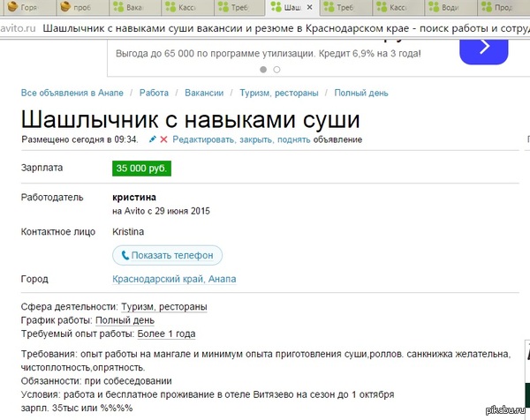Click the page title in the address bar
Screen dimensions: 530x420
pyautogui.click(x=286, y=28)
